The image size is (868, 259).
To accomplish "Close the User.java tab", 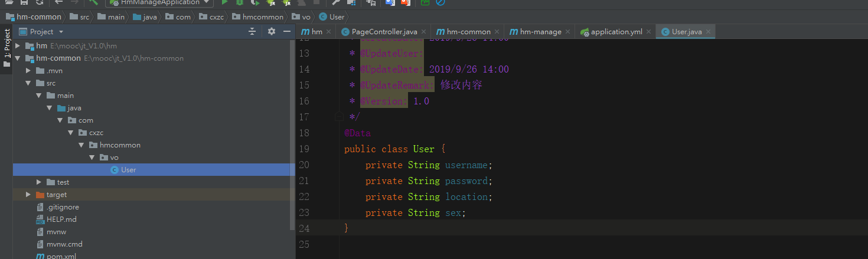I will pos(709,32).
